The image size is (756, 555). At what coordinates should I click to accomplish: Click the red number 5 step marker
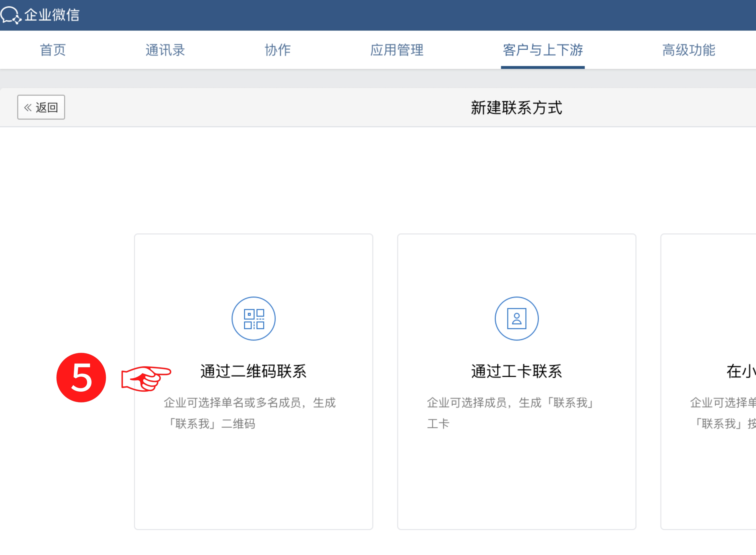tap(81, 378)
